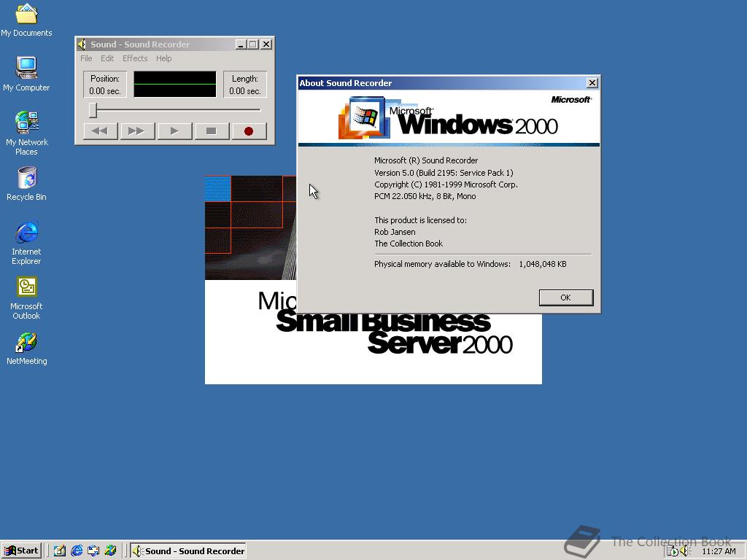Click Seek To Start rewind button
This screenshot has height=560, width=747.
pyautogui.click(x=100, y=131)
